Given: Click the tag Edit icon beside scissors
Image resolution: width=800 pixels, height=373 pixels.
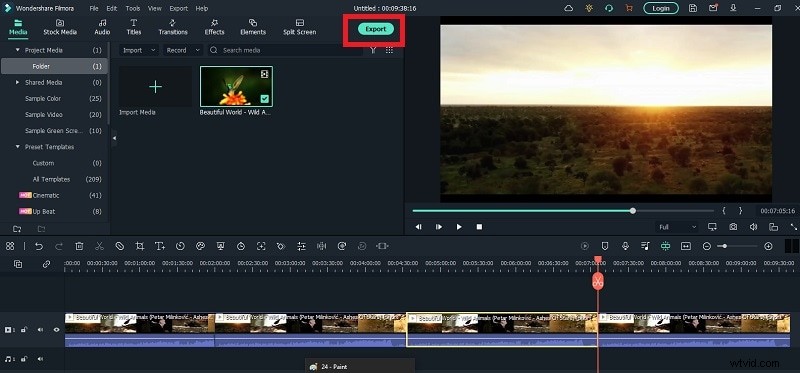Looking at the screenshot, I should pos(119,246).
